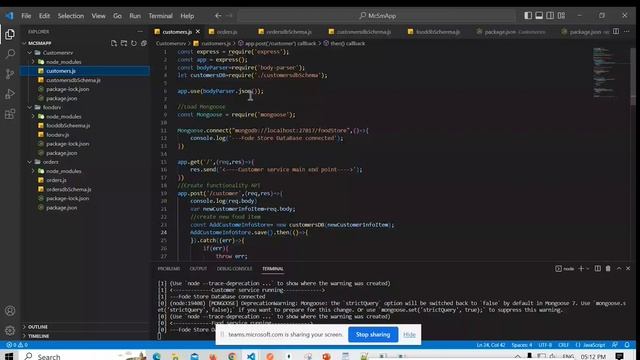Open the notifications bell in status bar
Viewport: 640px width, 360px height.
tap(627, 345)
